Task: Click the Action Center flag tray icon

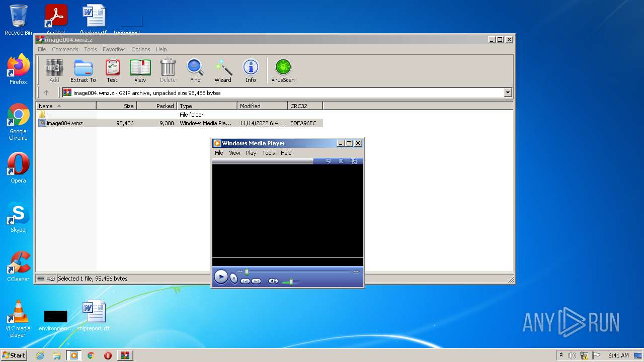Action: (x=596, y=355)
